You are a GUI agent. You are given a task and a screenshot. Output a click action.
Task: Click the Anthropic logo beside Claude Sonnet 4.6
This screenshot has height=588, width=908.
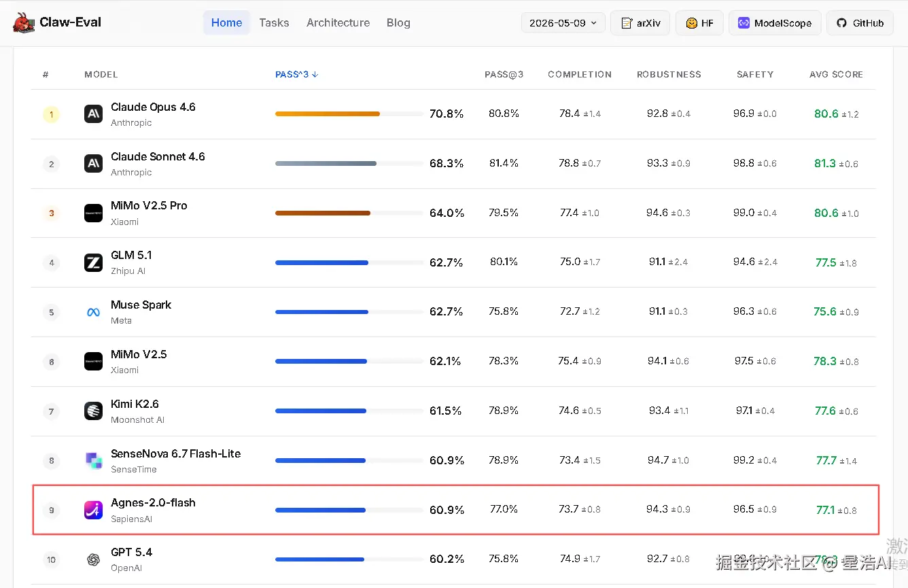93,164
